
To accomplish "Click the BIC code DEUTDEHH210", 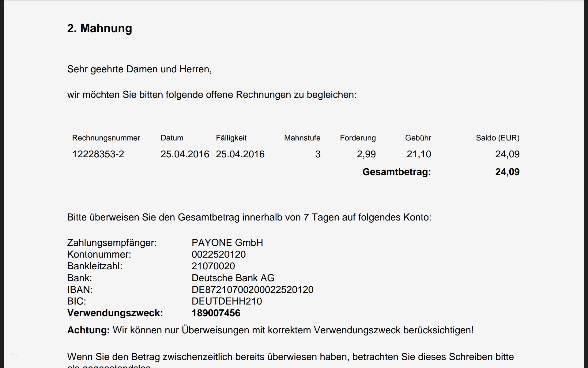I will 227,301.
